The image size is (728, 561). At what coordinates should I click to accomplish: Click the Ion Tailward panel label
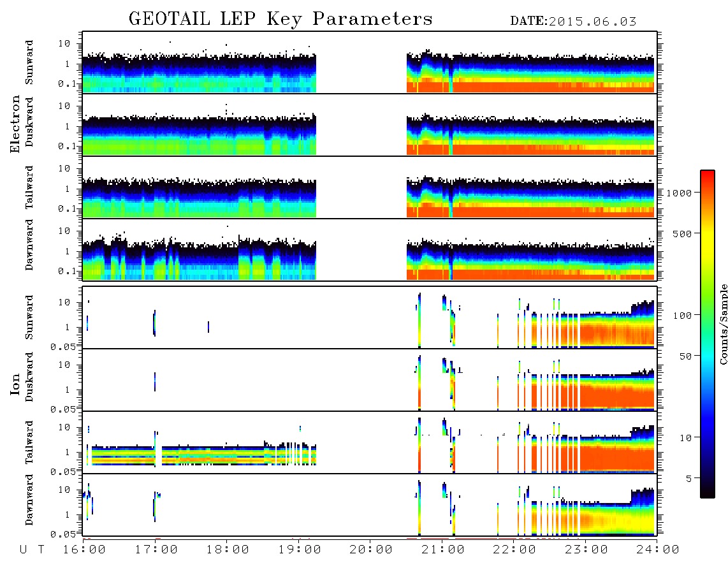[x=29, y=442]
